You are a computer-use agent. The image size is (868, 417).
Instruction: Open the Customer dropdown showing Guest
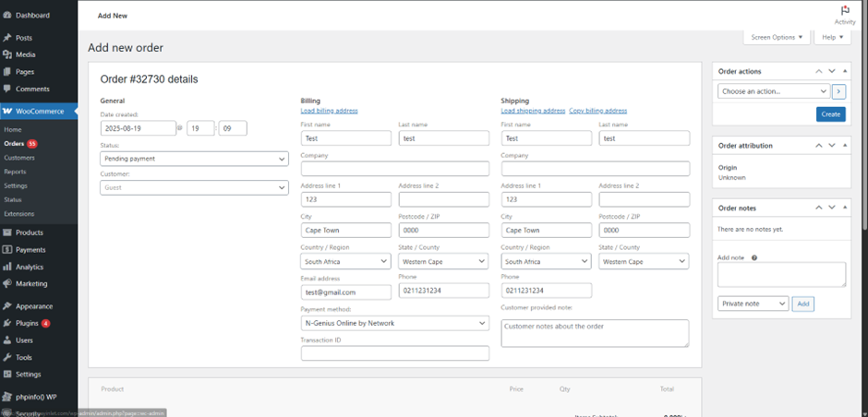(194, 187)
